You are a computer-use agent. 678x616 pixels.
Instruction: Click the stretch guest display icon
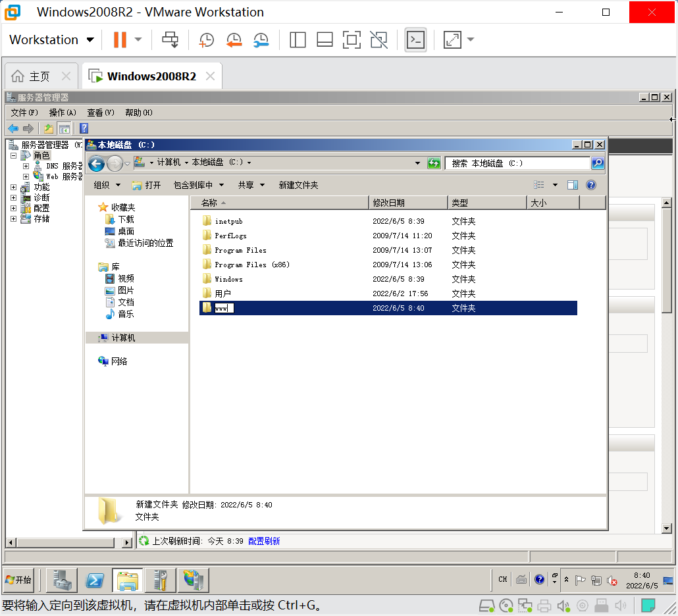click(x=452, y=39)
